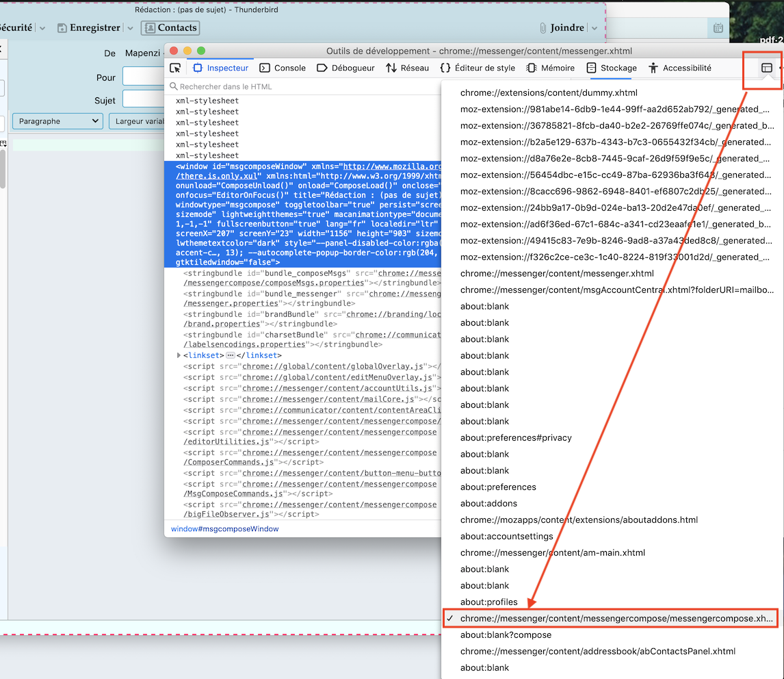784x679 pixels.
Task: Select the checked messengercompose.xhtml frame entry
Action: pos(616,618)
